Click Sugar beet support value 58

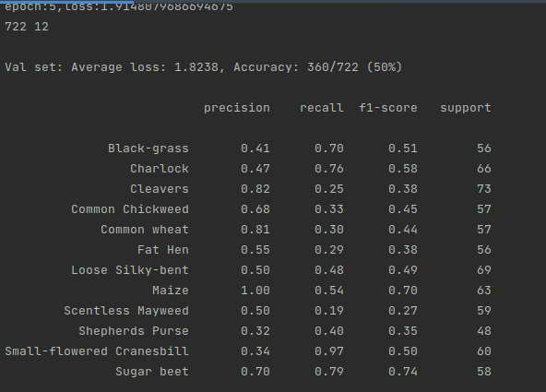pos(484,372)
